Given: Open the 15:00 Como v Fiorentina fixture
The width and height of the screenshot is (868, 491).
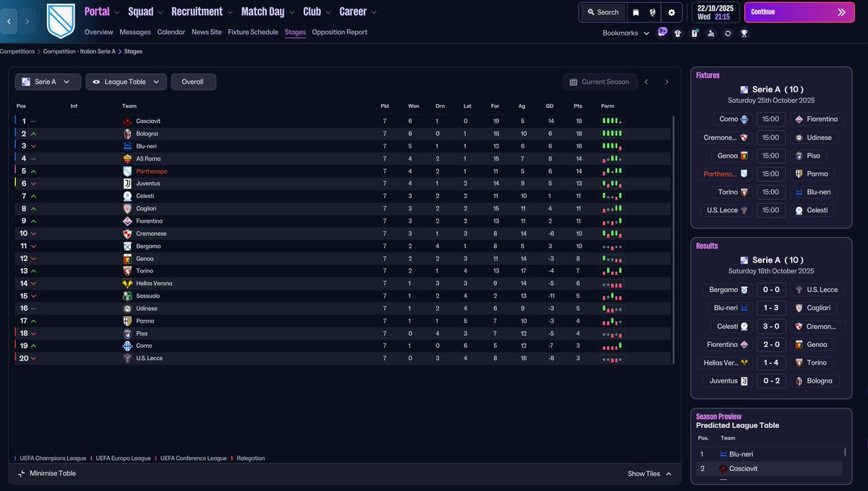Looking at the screenshot, I should pos(771,119).
